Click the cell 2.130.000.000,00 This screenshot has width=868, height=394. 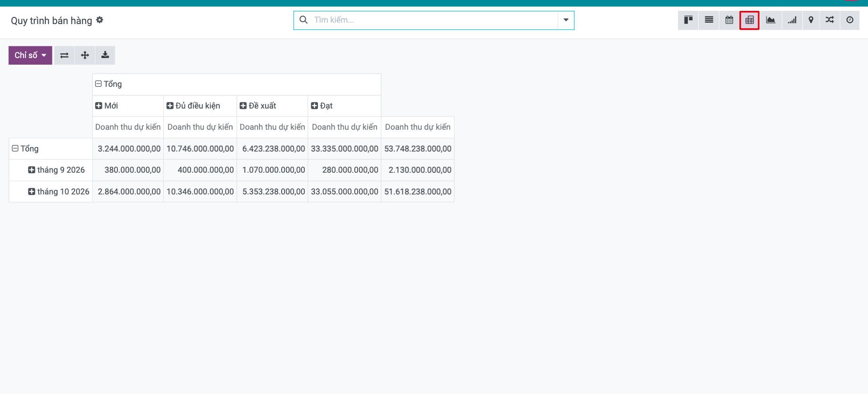[x=418, y=170]
